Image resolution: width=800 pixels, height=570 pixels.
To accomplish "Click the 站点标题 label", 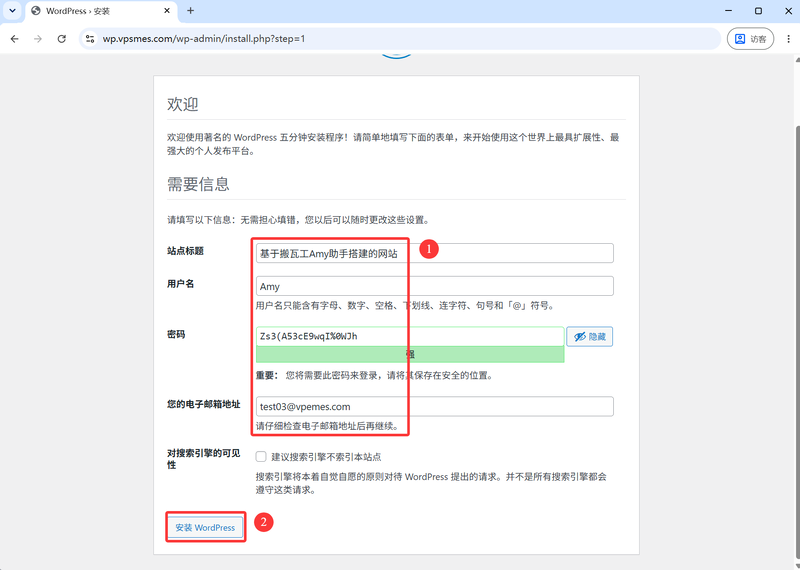I will pos(186,251).
